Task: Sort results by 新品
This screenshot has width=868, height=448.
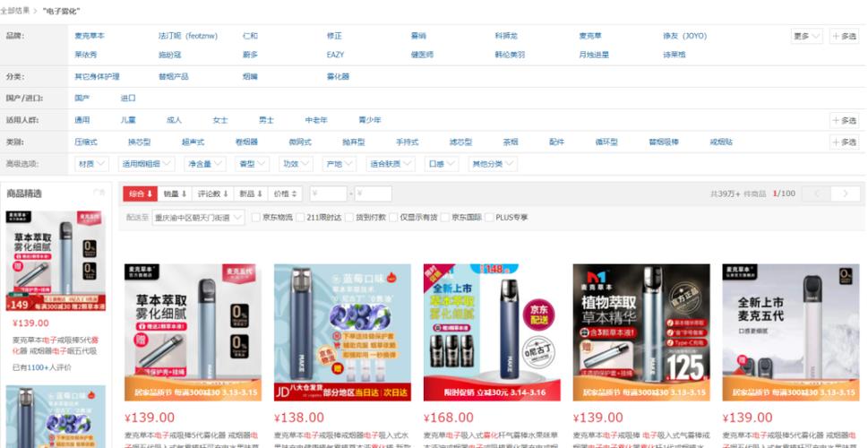Action: tap(251, 194)
